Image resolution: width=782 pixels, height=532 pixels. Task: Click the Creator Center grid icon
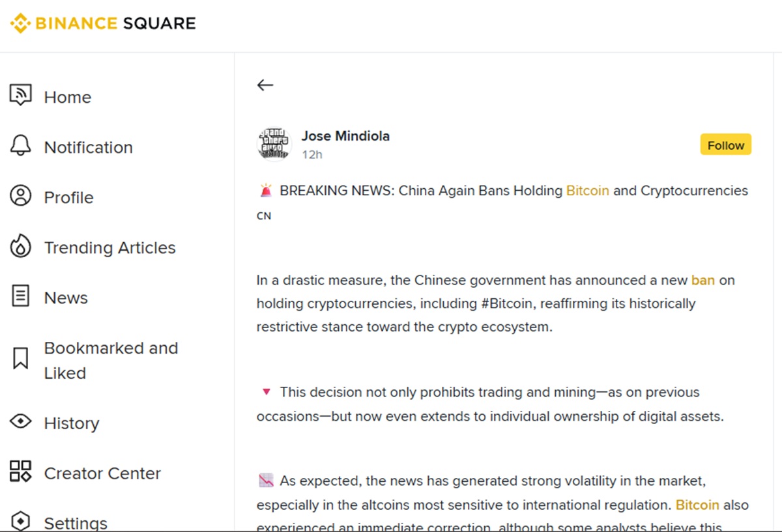(x=21, y=471)
